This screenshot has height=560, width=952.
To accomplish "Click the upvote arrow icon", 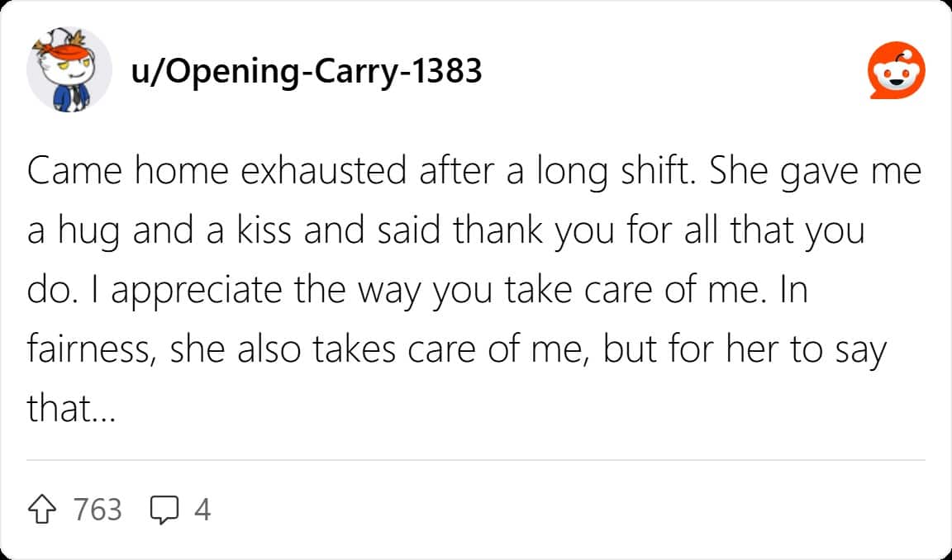I will (x=42, y=510).
